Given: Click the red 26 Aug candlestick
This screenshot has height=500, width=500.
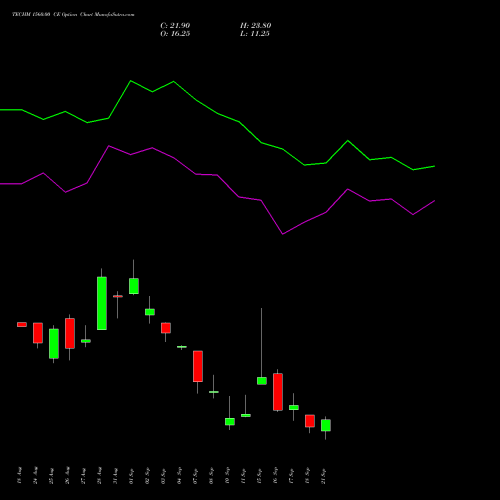Looking at the screenshot, I should click(70, 333).
